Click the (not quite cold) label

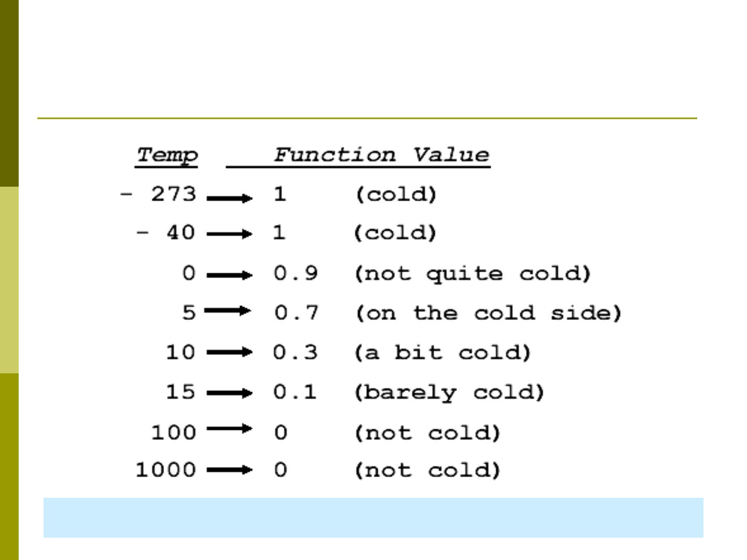coord(472,274)
